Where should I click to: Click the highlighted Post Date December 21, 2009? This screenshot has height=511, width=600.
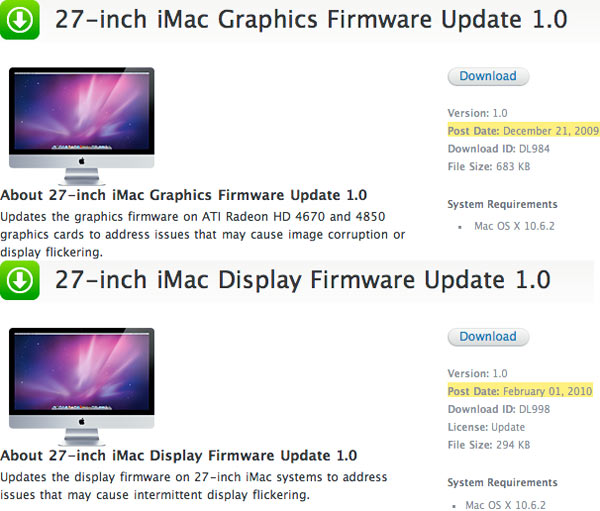coord(523,131)
